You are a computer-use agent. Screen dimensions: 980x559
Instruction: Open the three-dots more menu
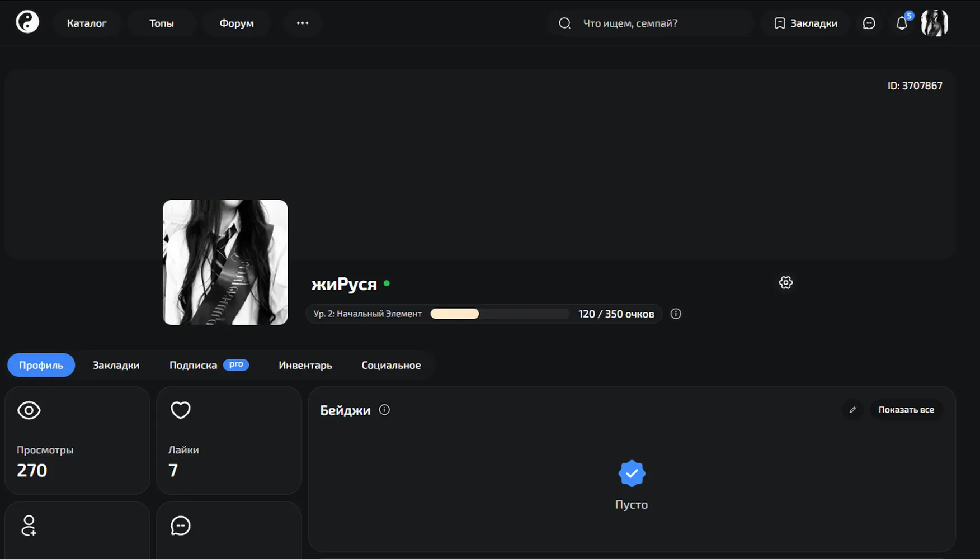(x=303, y=23)
